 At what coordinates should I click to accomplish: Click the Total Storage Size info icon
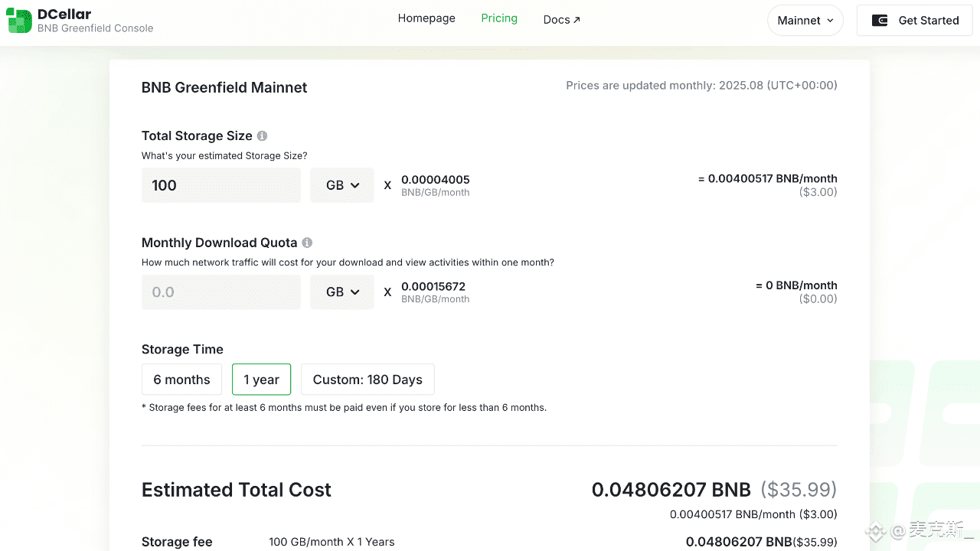click(262, 136)
